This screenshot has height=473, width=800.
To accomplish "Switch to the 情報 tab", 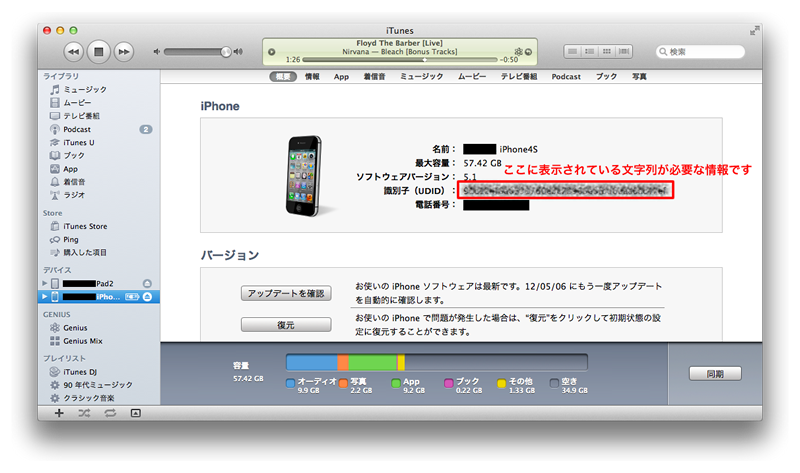I will pyautogui.click(x=312, y=77).
